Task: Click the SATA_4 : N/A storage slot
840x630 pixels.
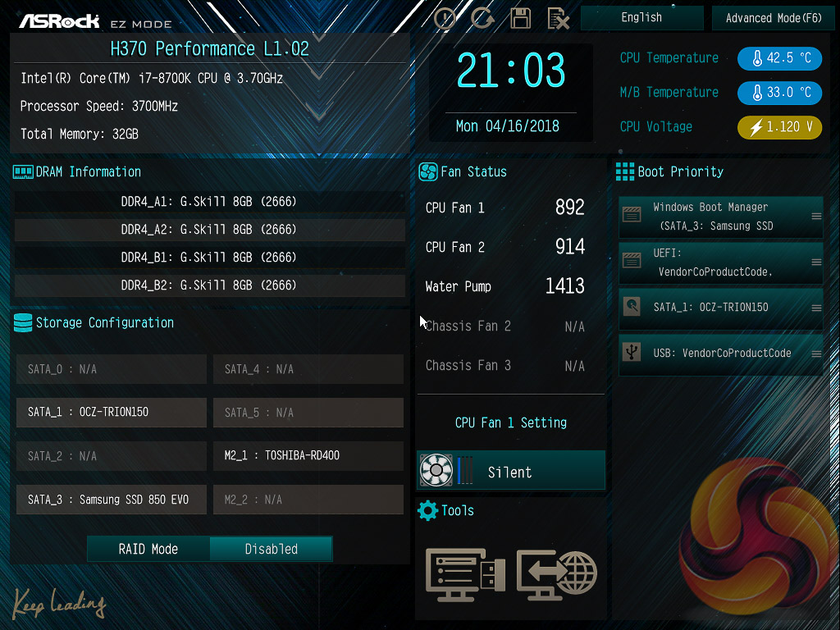Action: tap(308, 369)
